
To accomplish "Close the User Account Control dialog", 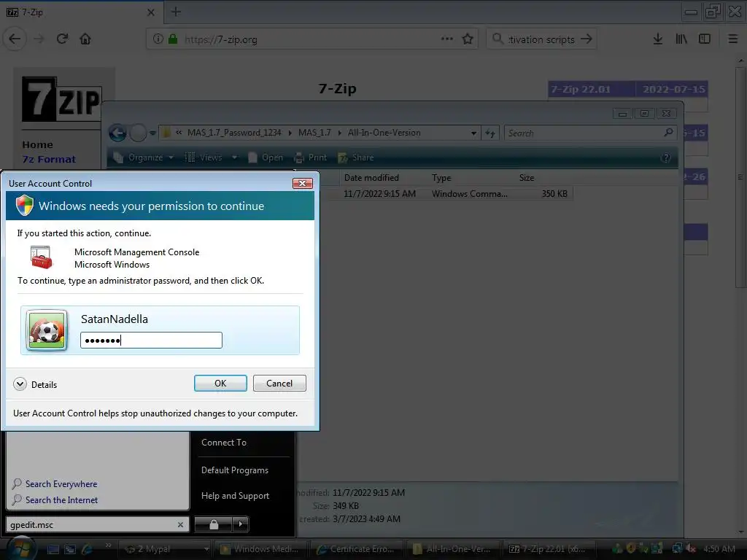I will coord(302,183).
